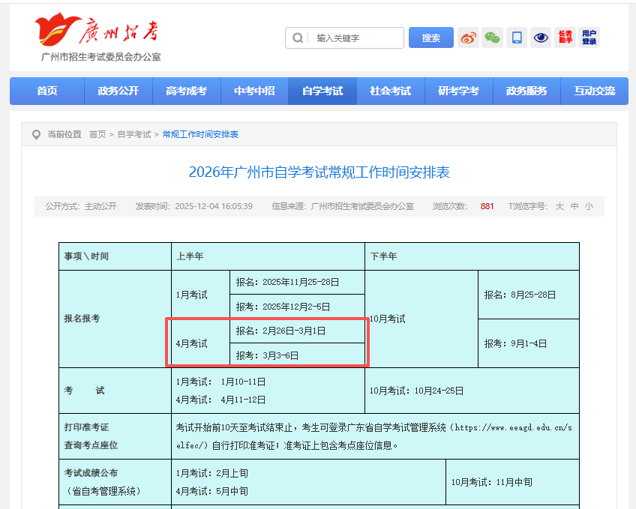Set font size to 小
Screen dimensions: 636x509
click(x=589, y=207)
